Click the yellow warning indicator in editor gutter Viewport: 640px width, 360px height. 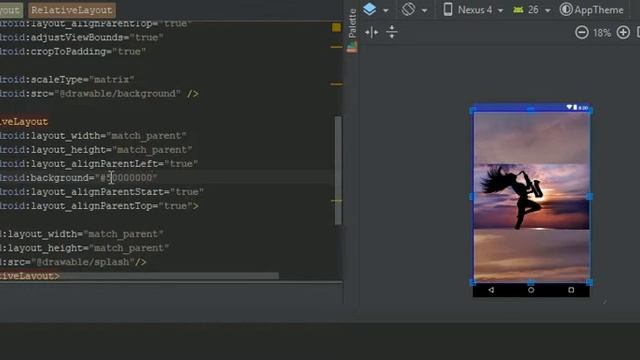pos(336,27)
